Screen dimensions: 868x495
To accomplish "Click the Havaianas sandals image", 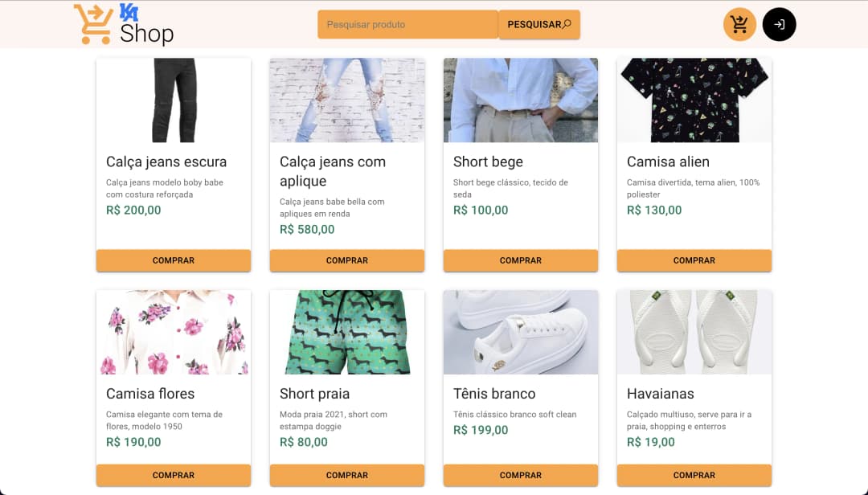I will (694, 333).
